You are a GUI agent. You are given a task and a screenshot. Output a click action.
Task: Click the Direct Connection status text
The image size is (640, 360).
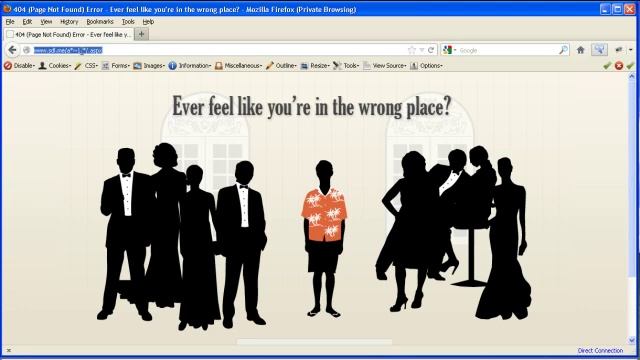click(600, 351)
